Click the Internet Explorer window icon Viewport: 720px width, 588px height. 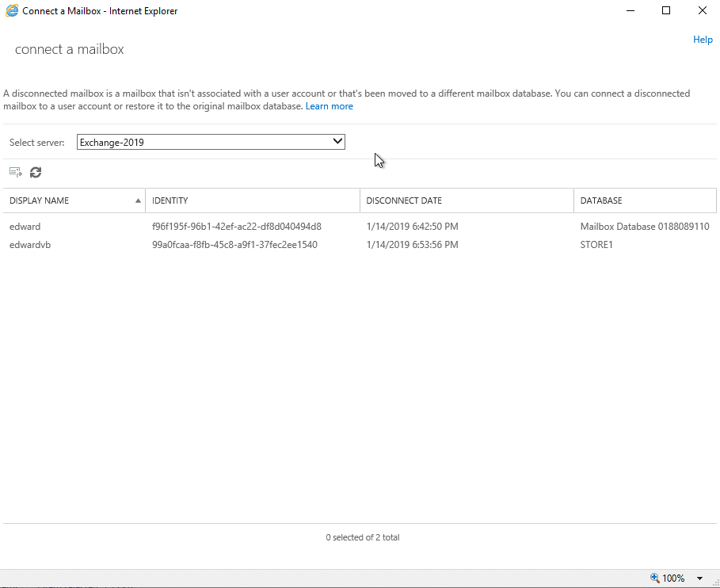coord(11,10)
